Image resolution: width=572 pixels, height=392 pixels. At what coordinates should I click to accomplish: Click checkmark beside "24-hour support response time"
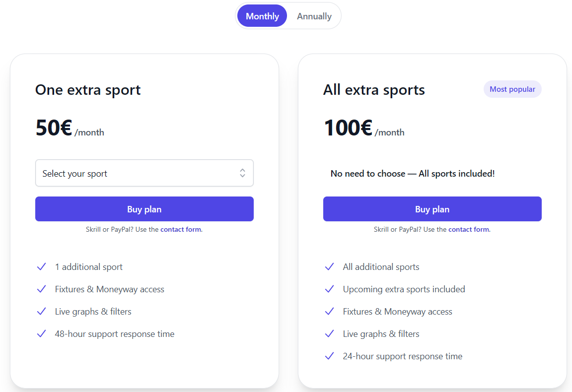329,356
